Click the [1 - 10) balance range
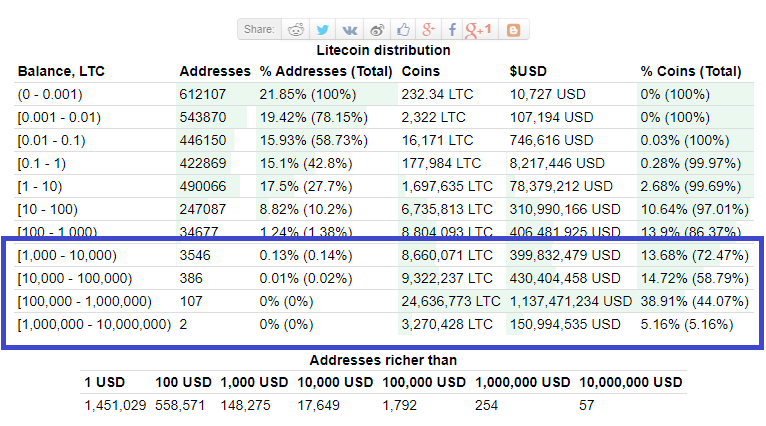 [40, 186]
